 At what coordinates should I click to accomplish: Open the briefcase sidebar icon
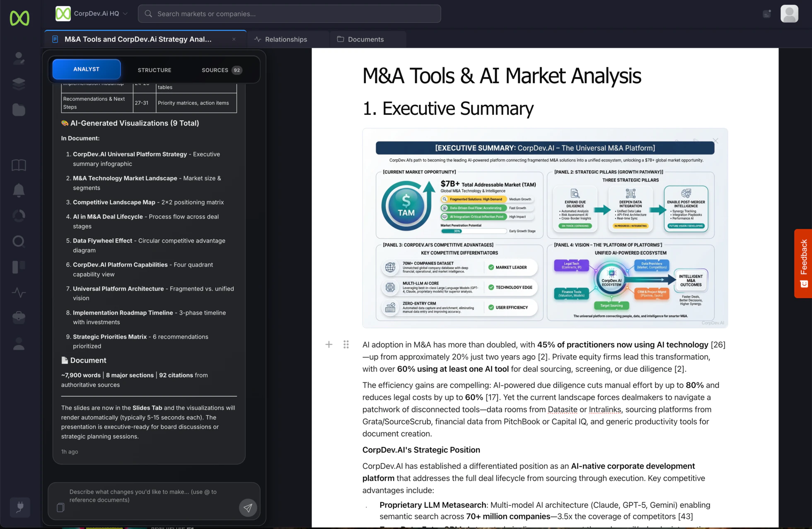pos(19,318)
